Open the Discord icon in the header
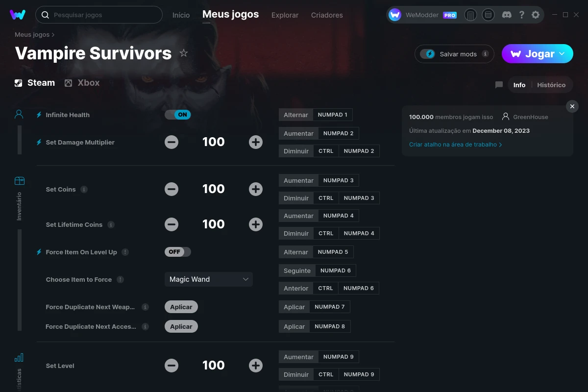The height and width of the screenshot is (392, 588). [x=507, y=15]
